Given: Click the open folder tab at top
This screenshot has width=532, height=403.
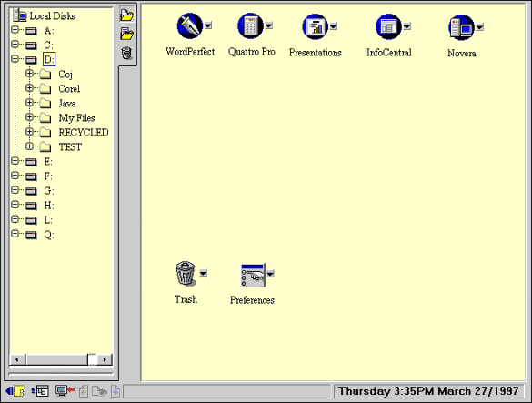Looking at the screenshot, I should coord(127,15).
